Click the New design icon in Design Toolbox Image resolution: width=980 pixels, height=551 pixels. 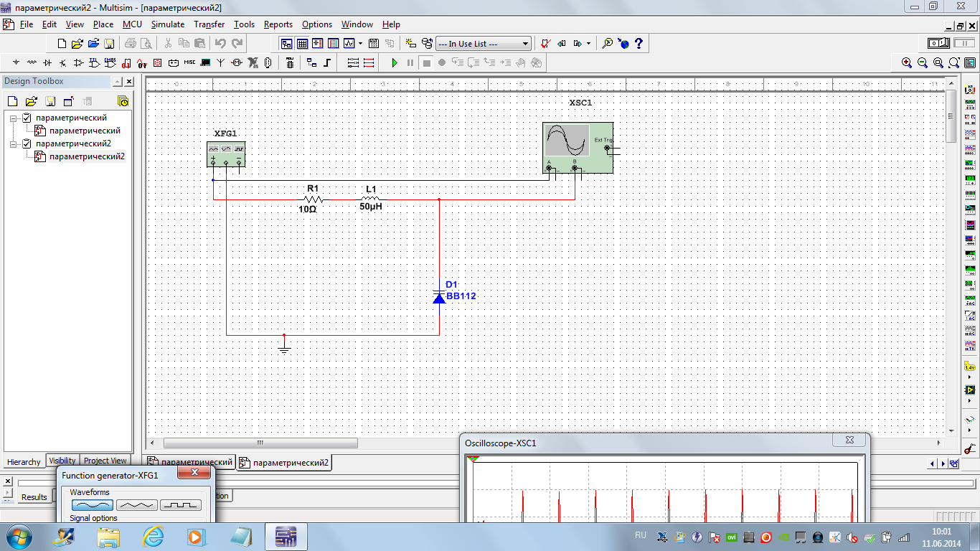[x=12, y=101]
